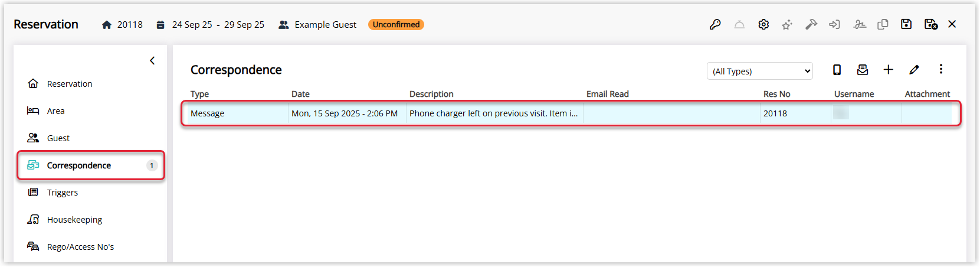Save the reservation with disk icon
Image resolution: width=980 pixels, height=267 pixels.
[x=906, y=24]
